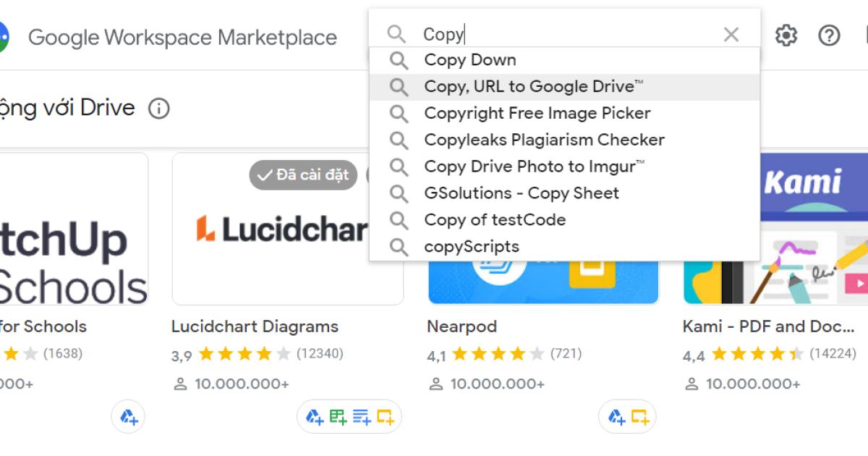
Task: Click the info icon beside Drive heading
Action: click(158, 109)
